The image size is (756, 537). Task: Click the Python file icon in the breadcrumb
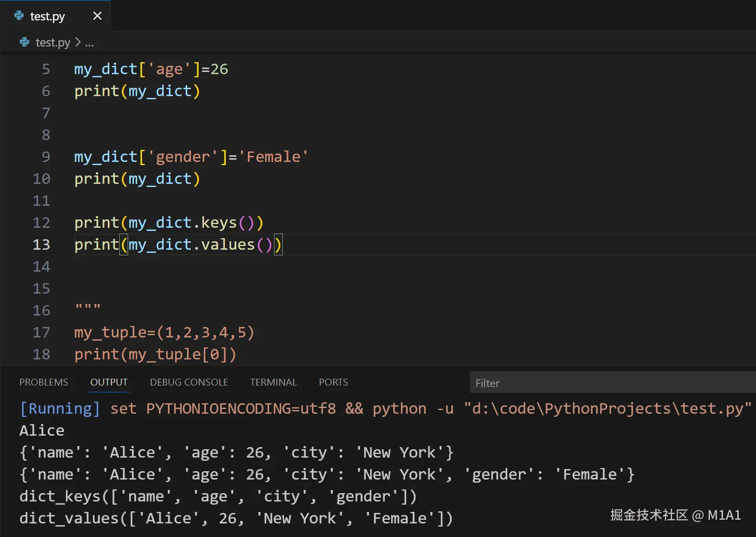point(25,42)
